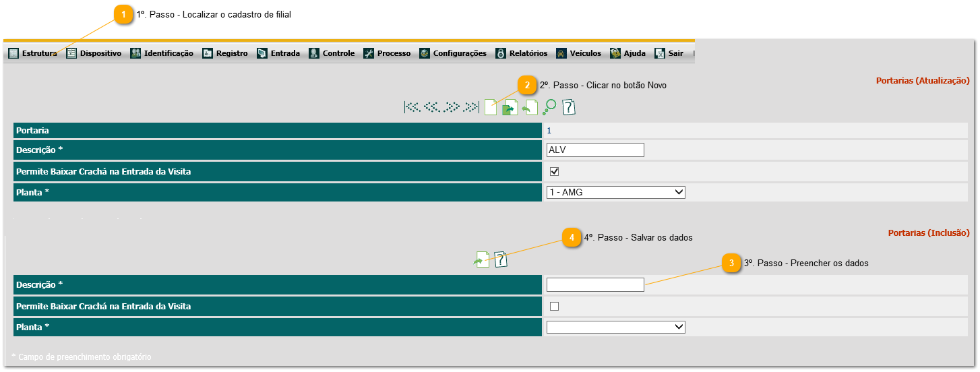Click the Planta * label in Atualização form
Screen dimensions: 980x372
[x=33, y=192]
